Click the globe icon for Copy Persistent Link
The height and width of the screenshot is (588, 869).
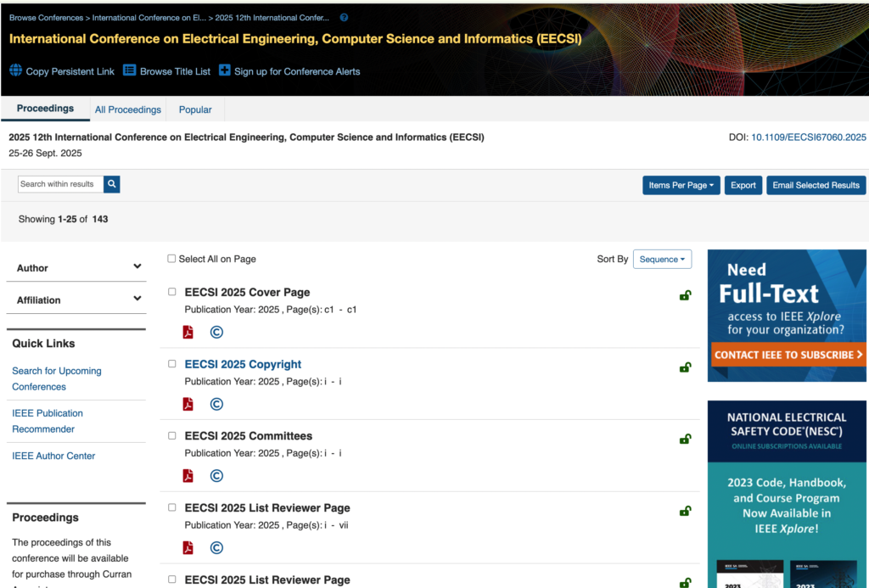(x=15, y=71)
